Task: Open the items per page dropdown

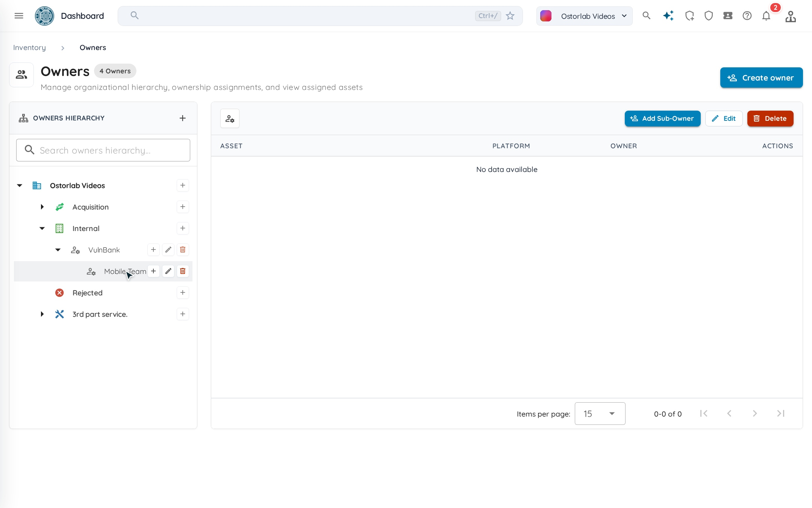Action: pos(600,414)
